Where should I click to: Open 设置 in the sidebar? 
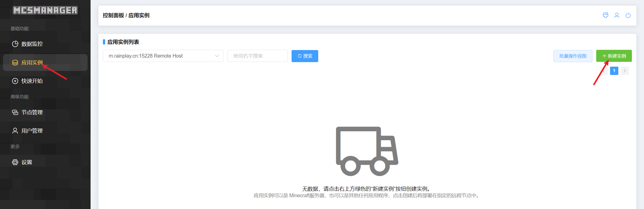coord(45,162)
